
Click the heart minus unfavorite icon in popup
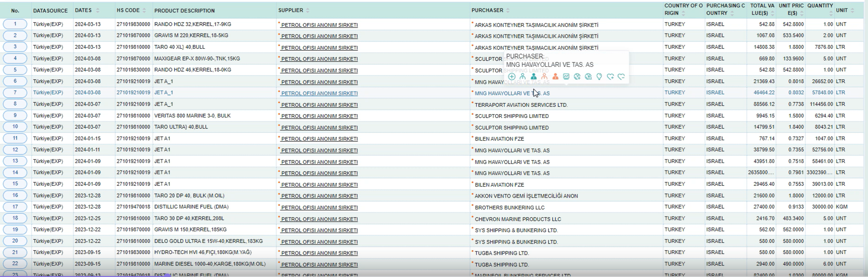[621, 77]
